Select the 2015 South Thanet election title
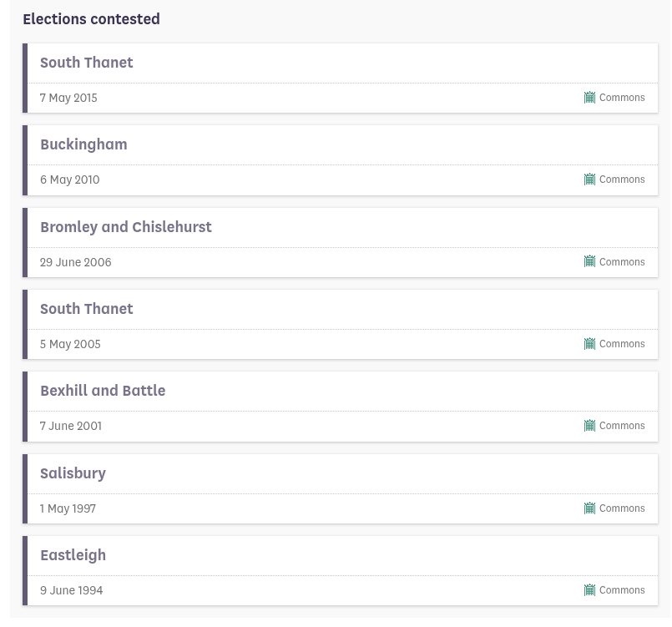This screenshot has height=627, width=672. click(x=87, y=63)
